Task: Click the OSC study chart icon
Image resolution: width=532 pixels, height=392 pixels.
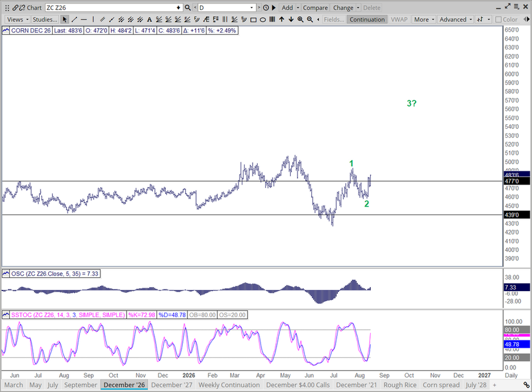Action: coord(6,273)
